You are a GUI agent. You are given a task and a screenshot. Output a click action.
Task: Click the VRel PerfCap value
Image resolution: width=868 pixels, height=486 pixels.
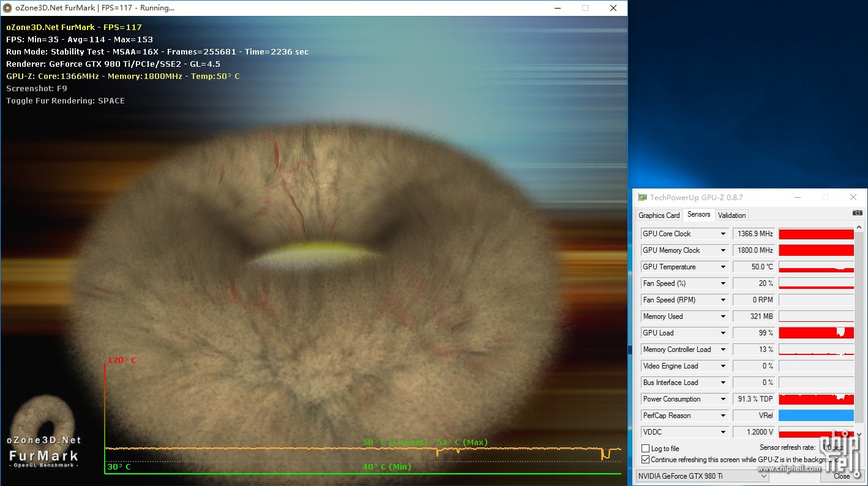pyautogui.click(x=754, y=416)
